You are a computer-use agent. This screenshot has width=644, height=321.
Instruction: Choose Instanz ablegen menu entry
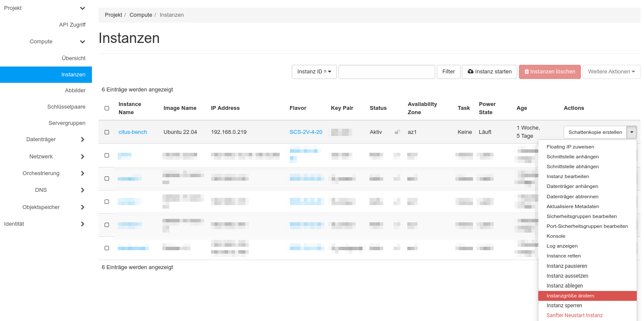pos(587,286)
